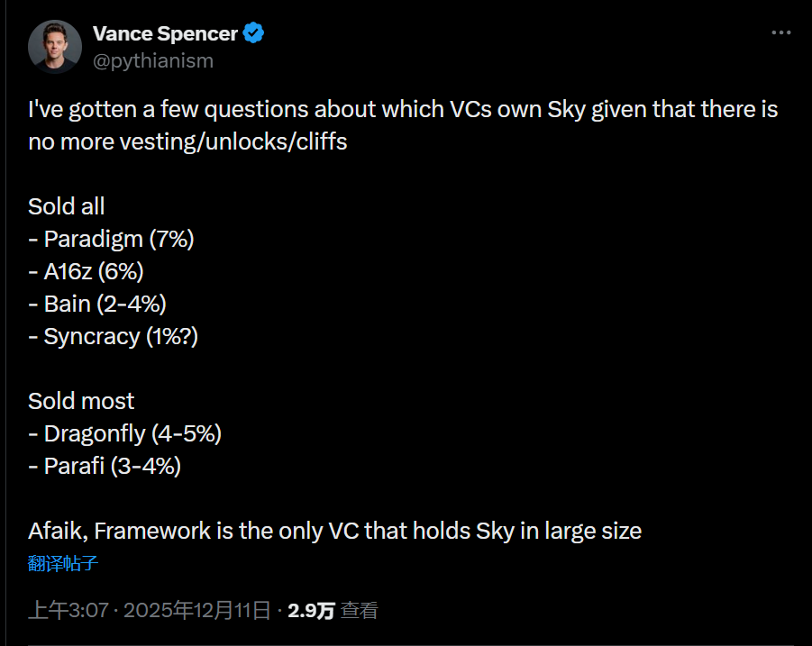This screenshot has width=812, height=646.
Task: Click the line starting "I've gotten a few questions"
Action: (403, 110)
